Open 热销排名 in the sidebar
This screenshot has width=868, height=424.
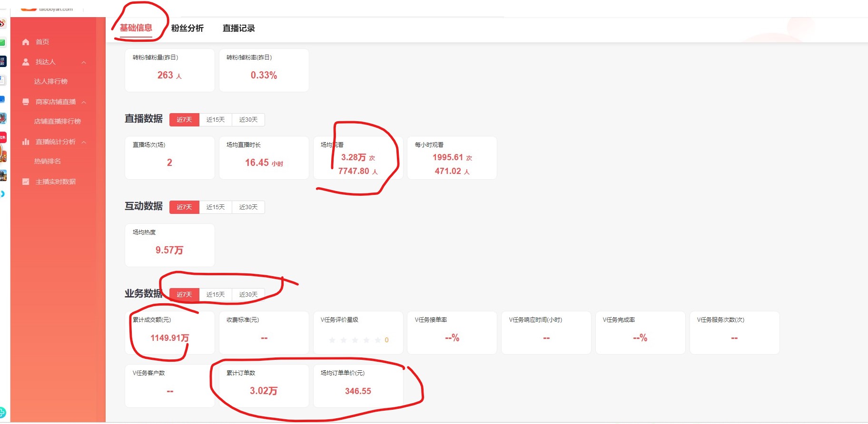coord(48,162)
